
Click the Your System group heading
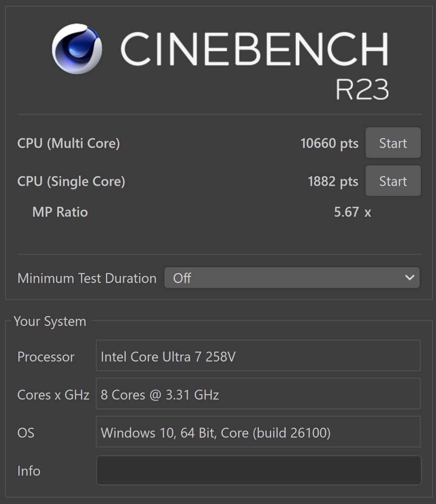tap(50, 322)
